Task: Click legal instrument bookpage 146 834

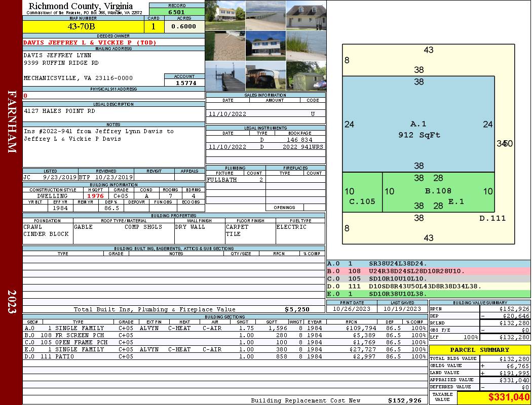Action: [299, 140]
